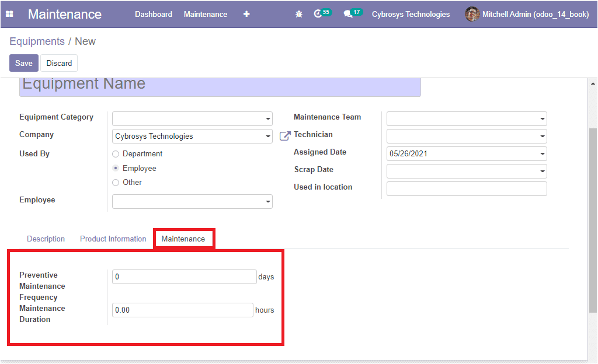Image resolution: width=598 pixels, height=364 pixels.
Task: Click the Preventive Maintenance Frequency days field
Action: click(184, 277)
